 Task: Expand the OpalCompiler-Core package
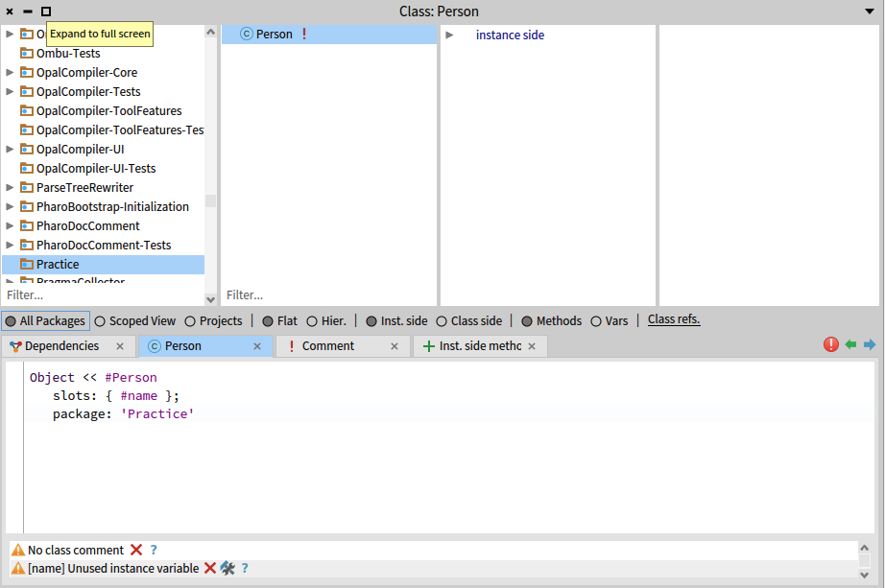click(x=11, y=73)
